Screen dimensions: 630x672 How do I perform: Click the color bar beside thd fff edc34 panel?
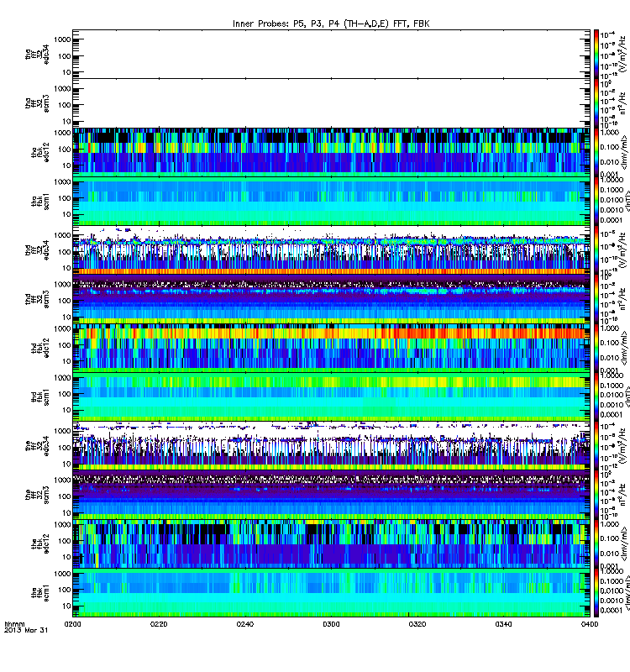click(x=596, y=250)
